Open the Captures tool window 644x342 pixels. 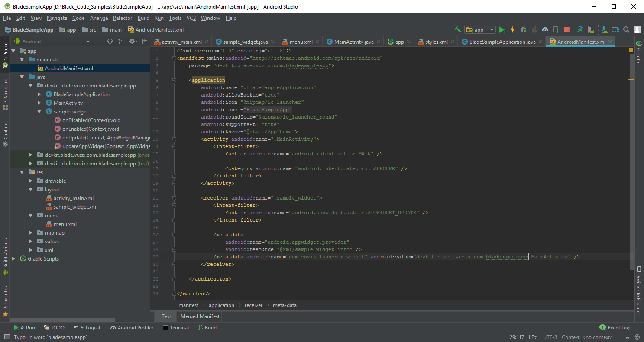pyautogui.click(x=5, y=133)
